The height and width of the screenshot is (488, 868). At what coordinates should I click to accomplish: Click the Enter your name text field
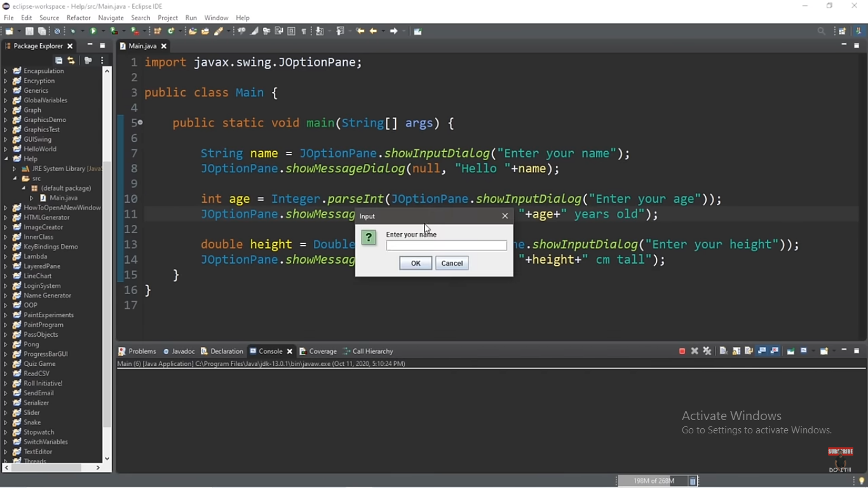point(446,245)
